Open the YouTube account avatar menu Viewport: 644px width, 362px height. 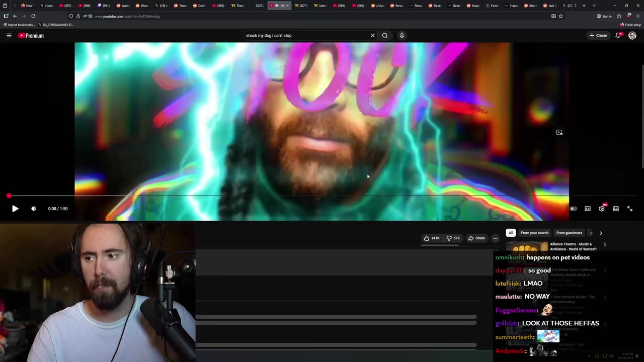point(632,36)
